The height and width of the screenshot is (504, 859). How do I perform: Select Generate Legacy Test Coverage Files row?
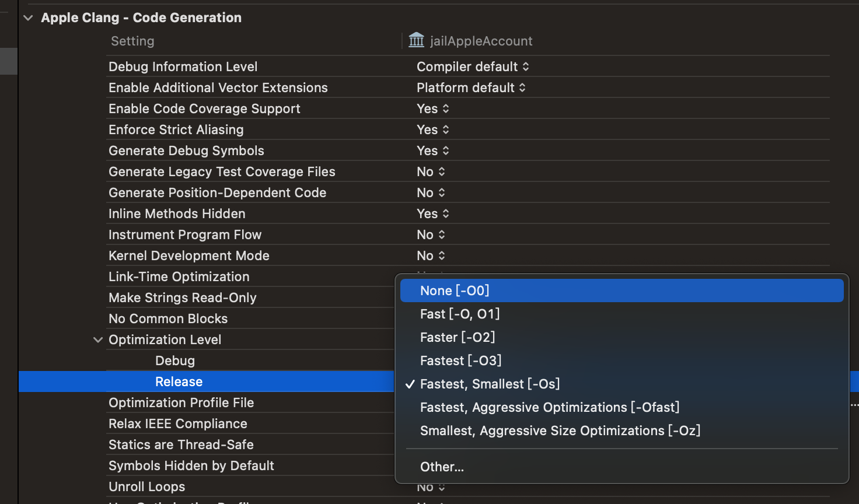[x=222, y=171]
